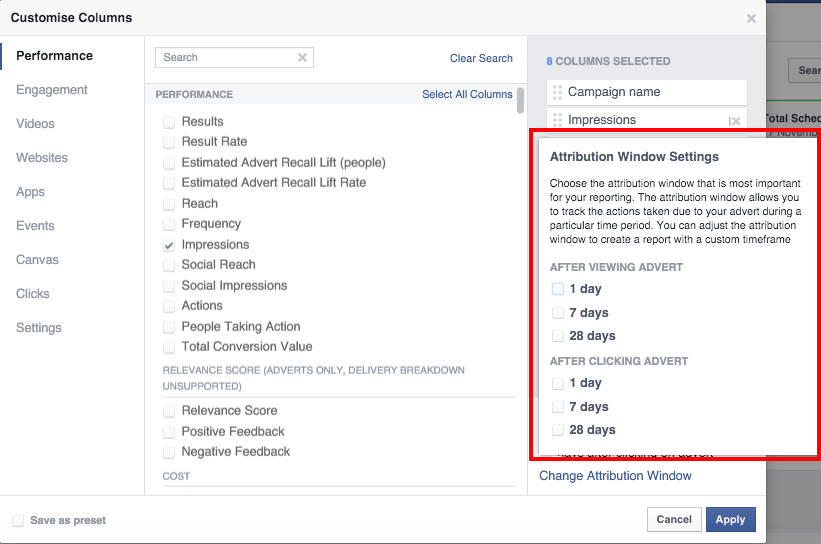This screenshot has width=821, height=544.
Task: Check People Taking Action column
Action: pos(169,327)
